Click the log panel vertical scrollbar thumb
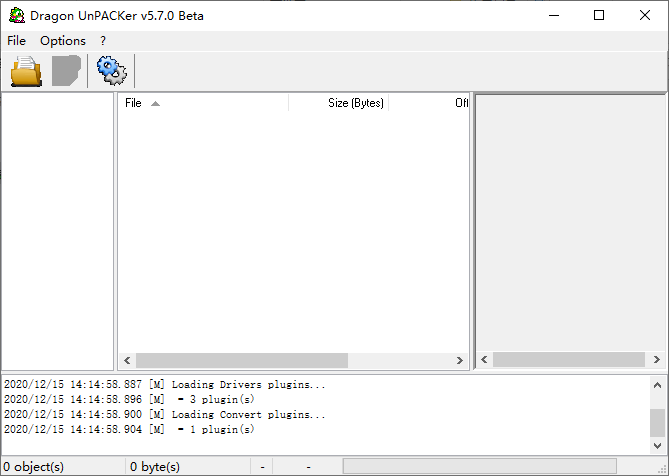The image size is (669, 476). [x=657, y=423]
